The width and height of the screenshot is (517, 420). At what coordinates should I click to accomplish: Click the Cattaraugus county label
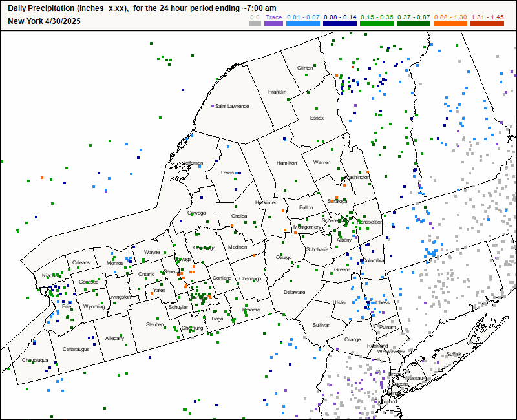(x=76, y=349)
